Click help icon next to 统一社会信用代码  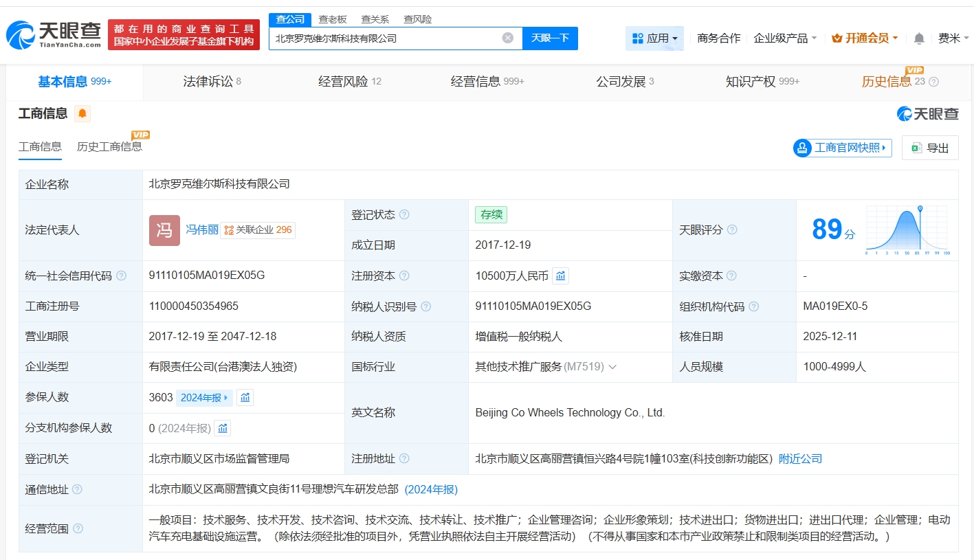click(x=122, y=276)
